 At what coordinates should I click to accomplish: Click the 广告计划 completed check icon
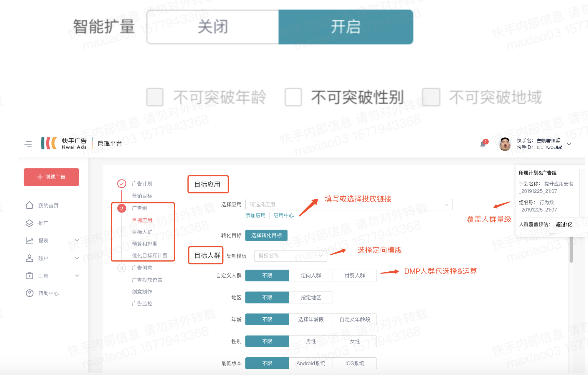122,184
